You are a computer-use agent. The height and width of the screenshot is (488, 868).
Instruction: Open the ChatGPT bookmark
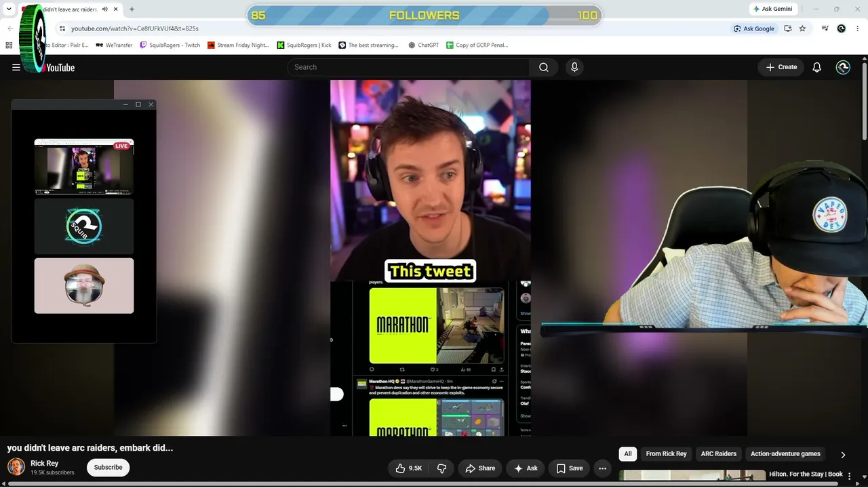424,45
